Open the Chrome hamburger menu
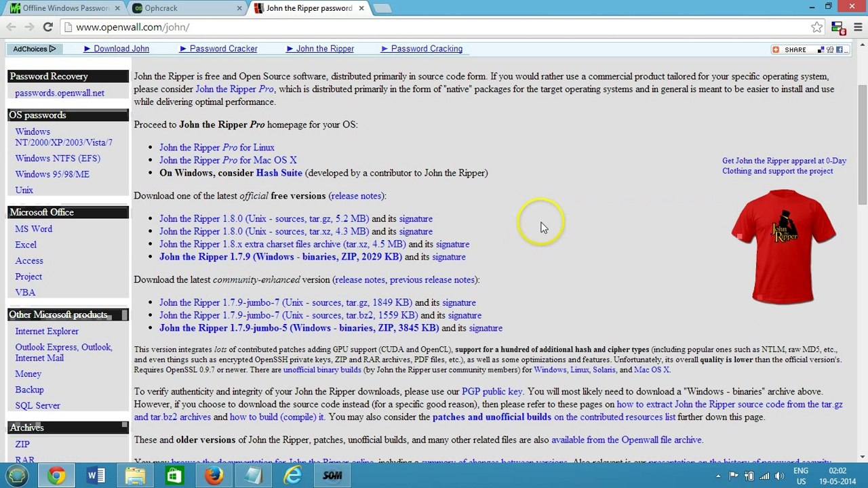This screenshot has width=868, height=488. (858, 27)
